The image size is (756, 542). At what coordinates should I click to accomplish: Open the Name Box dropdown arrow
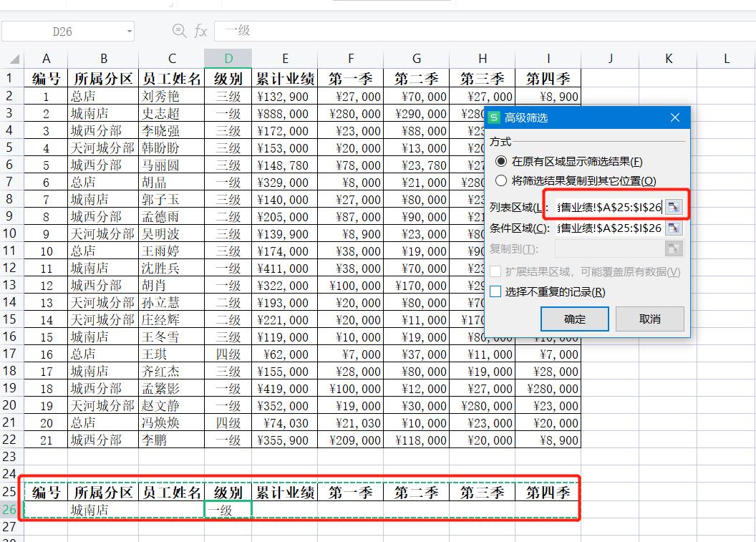(130, 31)
